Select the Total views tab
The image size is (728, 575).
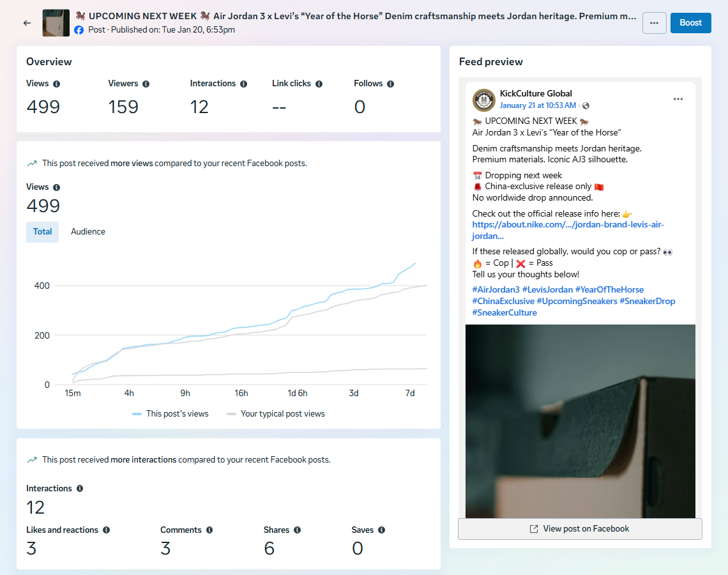coord(42,232)
